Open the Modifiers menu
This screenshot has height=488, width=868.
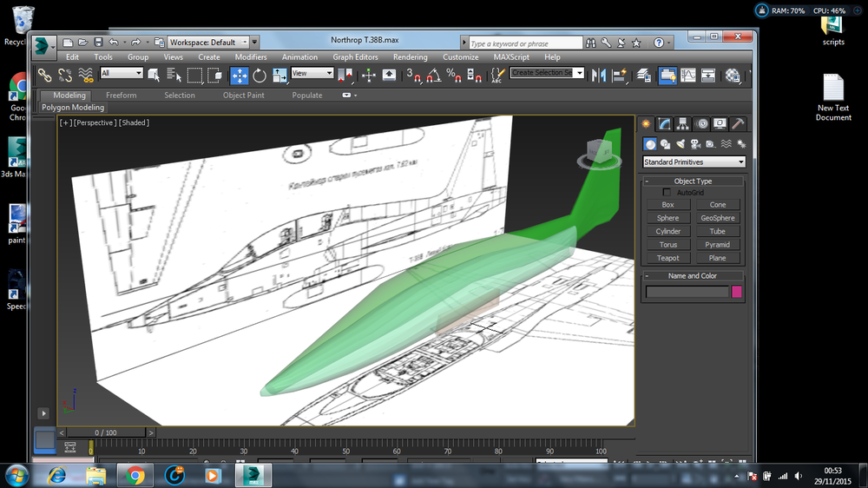coord(251,57)
